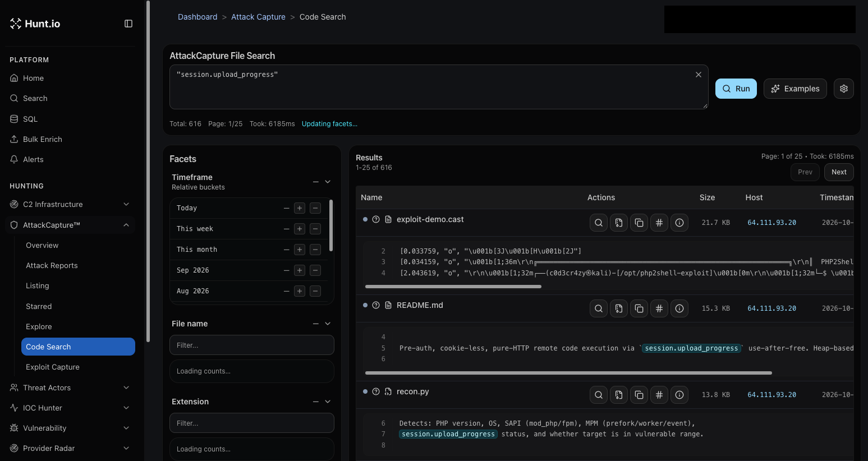This screenshot has height=461, width=868.
Task: Collapse the sidebar with the panel icon
Action: [x=128, y=24]
